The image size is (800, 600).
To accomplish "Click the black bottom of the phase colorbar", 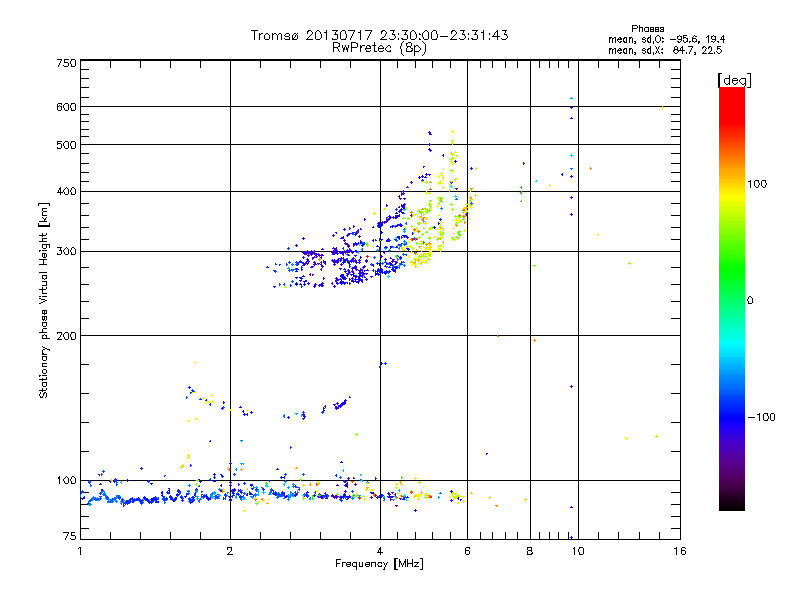I will pos(732,503).
